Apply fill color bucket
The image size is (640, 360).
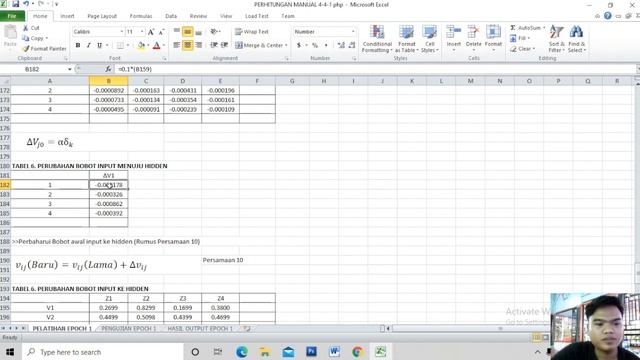pyautogui.click(x=141, y=45)
